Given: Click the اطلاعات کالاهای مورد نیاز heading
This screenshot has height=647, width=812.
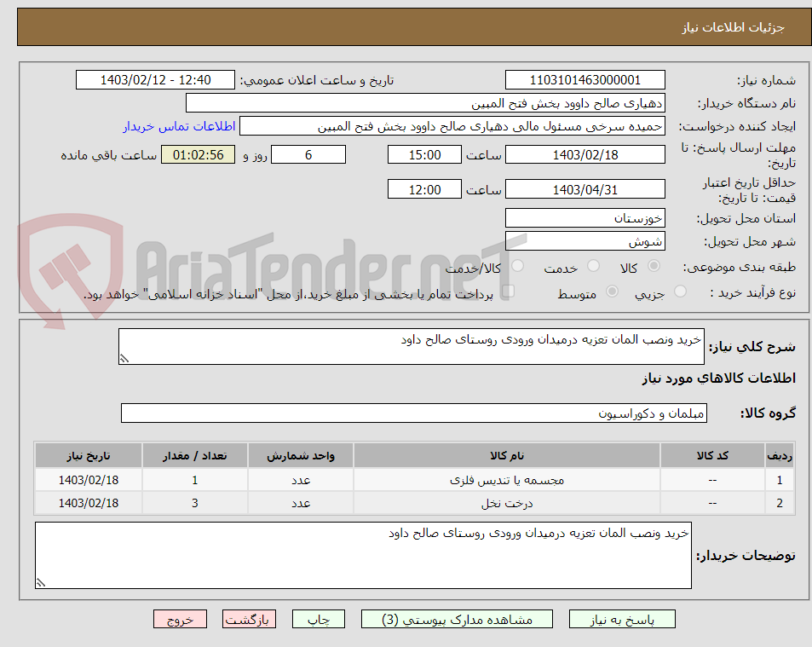Looking at the screenshot, I should tap(719, 378).
